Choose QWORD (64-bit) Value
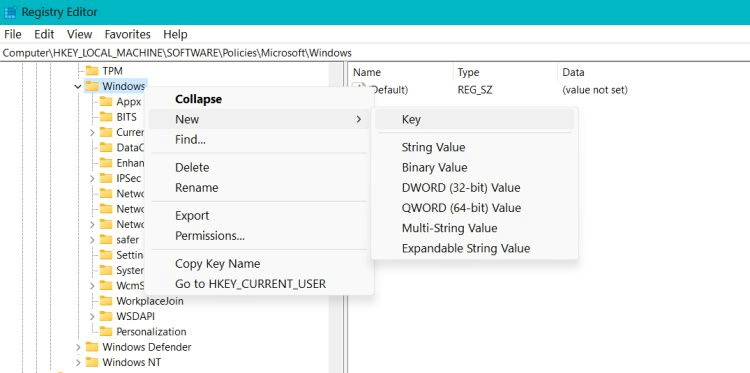Image resolution: width=750 pixels, height=373 pixels. tap(474, 208)
